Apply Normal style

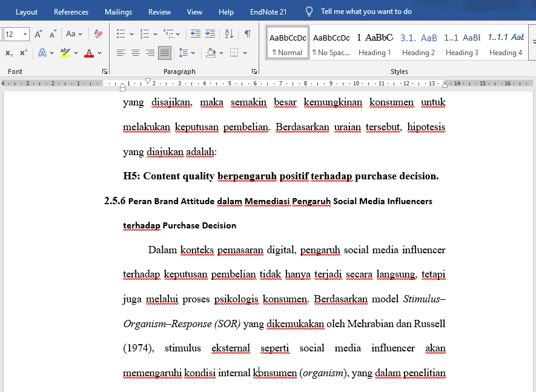tap(288, 42)
